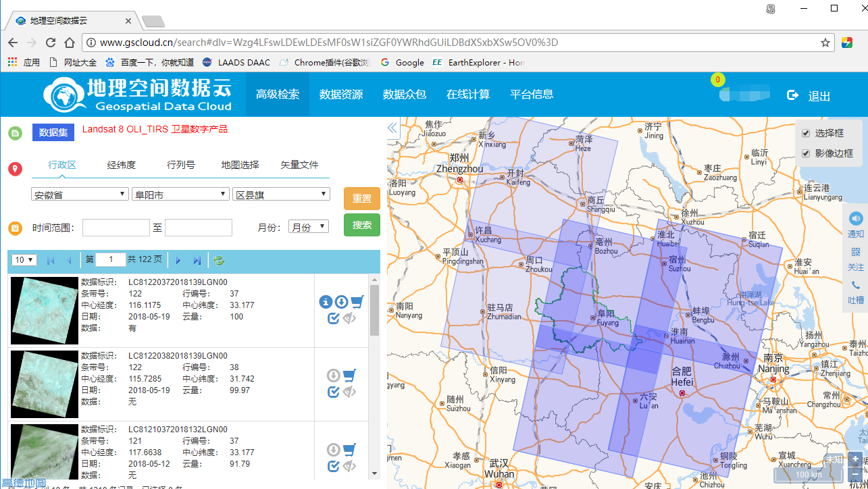The width and height of the screenshot is (868, 489).
Task: Go to the next results page
Action: 178,260
